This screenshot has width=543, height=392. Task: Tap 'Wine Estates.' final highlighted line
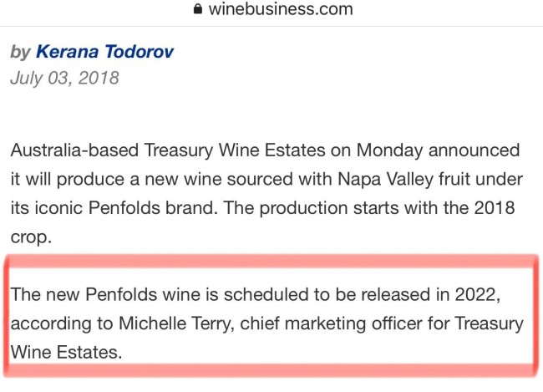pos(66,352)
